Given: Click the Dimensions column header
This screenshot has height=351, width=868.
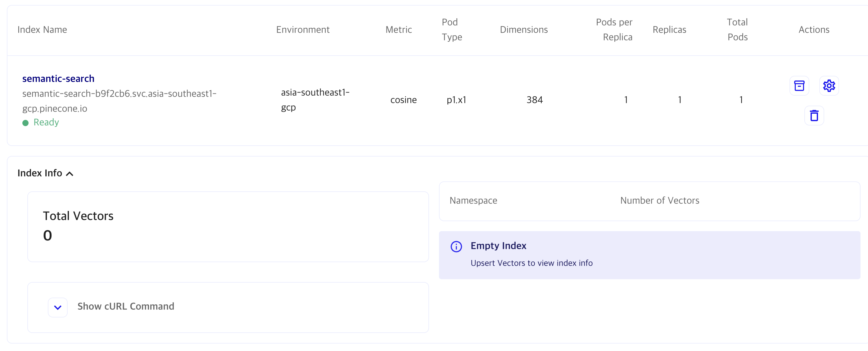Looking at the screenshot, I should pos(523,30).
